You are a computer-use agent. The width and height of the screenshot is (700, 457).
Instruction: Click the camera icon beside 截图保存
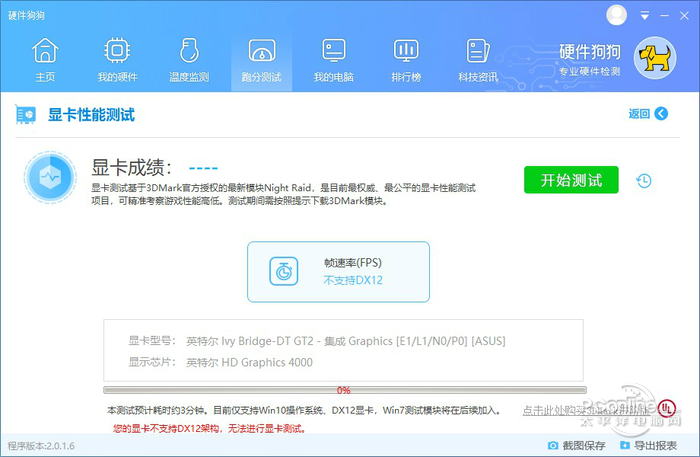point(553,445)
